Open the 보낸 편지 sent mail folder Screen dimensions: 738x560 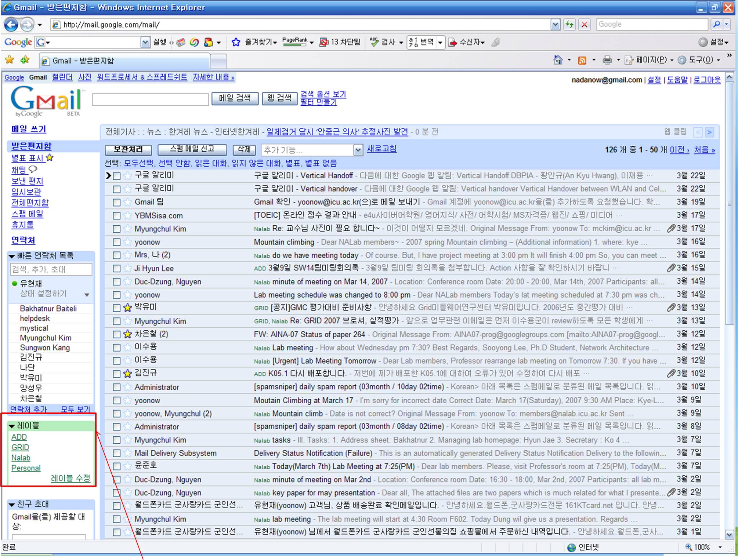[x=27, y=181]
